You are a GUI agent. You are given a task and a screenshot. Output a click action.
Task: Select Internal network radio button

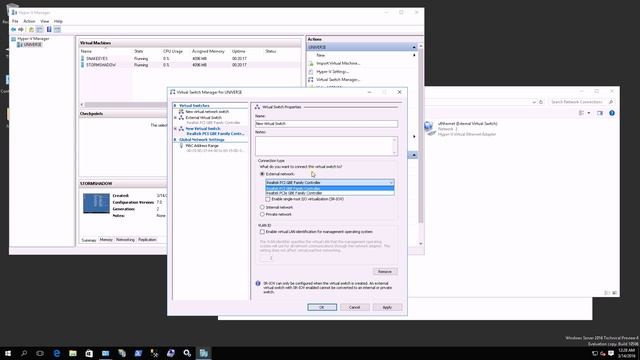(262, 207)
